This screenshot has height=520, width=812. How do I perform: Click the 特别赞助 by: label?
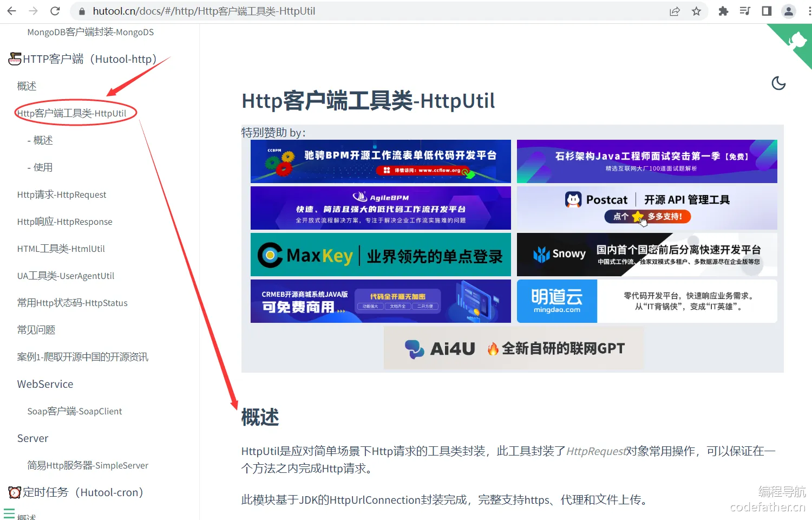click(273, 133)
